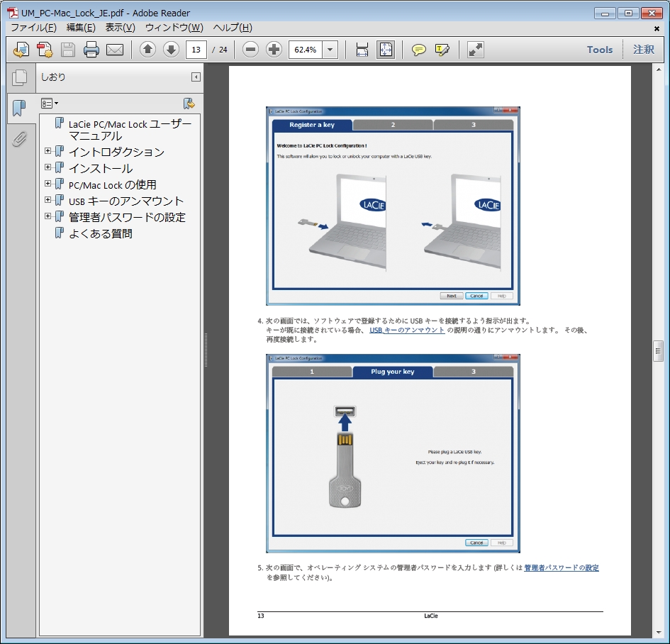This screenshot has height=644, width=670.
Task: Click Cancel in the Plug your key figure
Action: pos(476,543)
